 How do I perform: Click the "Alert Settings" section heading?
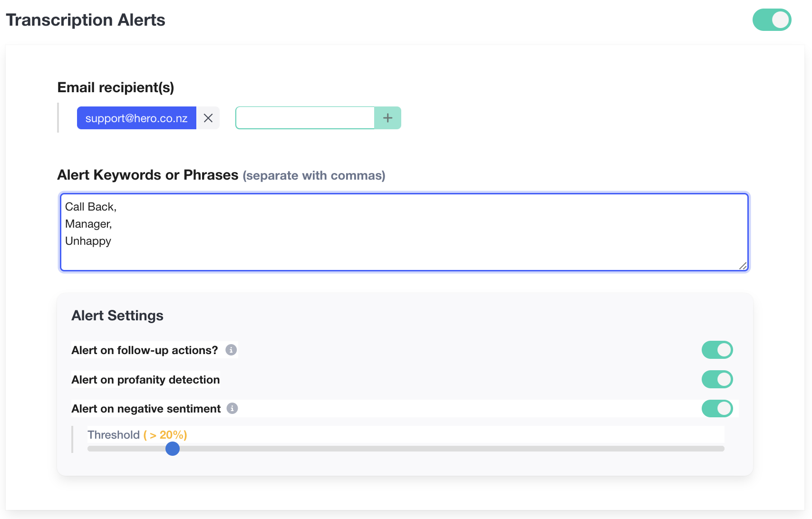117,315
